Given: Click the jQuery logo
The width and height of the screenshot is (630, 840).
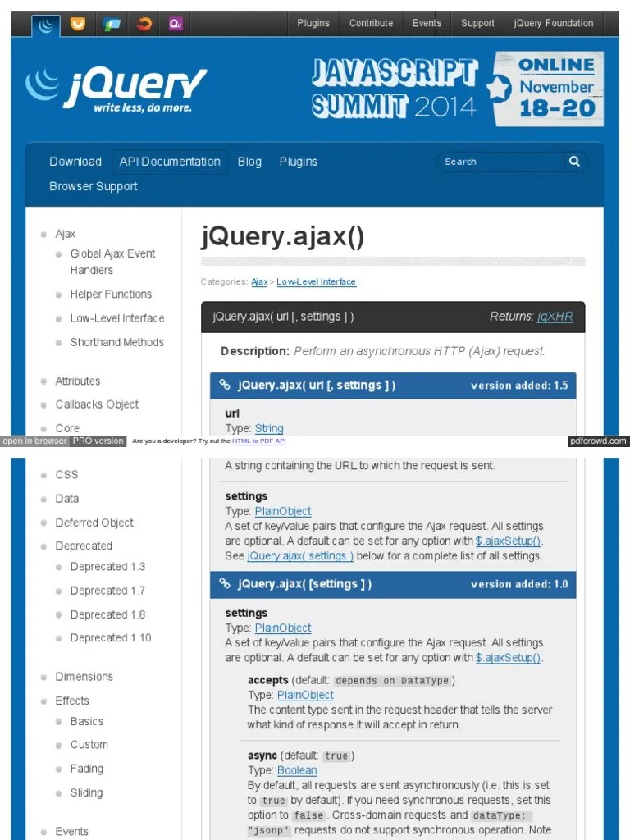Looking at the screenshot, I should pos(116,89).
